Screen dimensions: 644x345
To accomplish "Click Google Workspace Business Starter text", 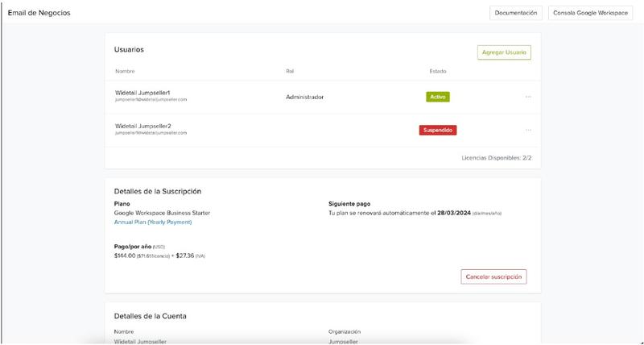I will click(163, 213).
